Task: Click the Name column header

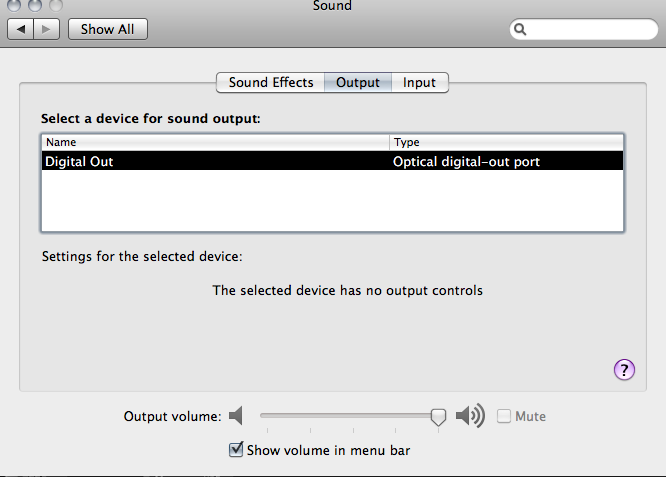Action: [215, 142]
